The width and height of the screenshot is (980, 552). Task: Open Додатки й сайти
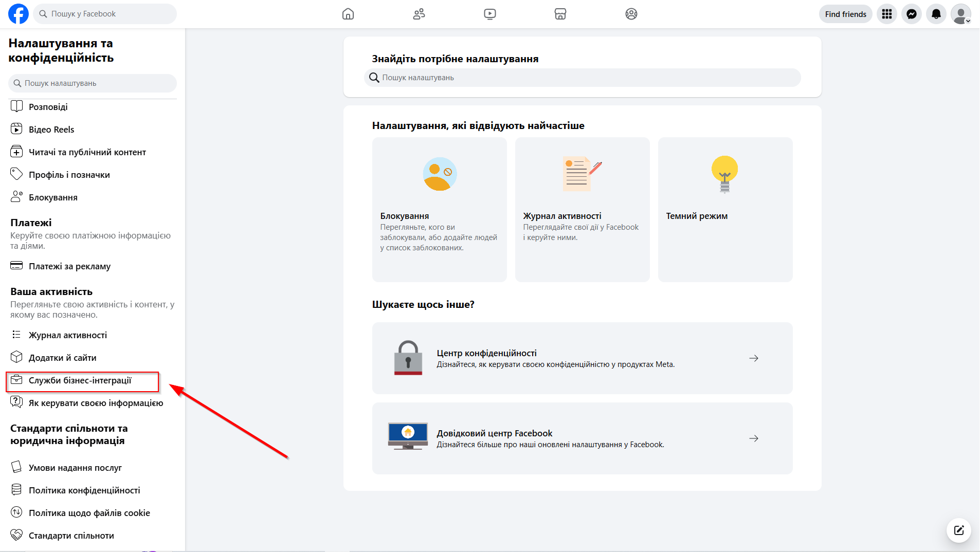pyautogui.click(x=93, y=358)
